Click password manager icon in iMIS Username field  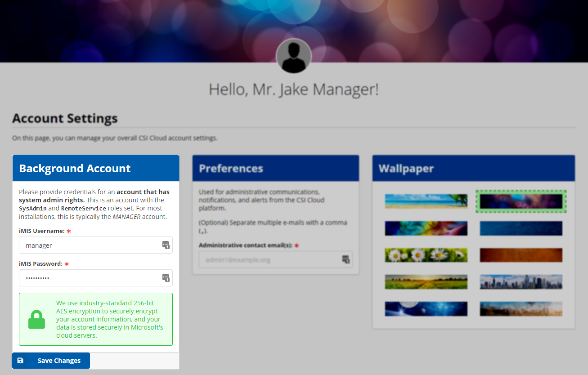pos(166,245)
